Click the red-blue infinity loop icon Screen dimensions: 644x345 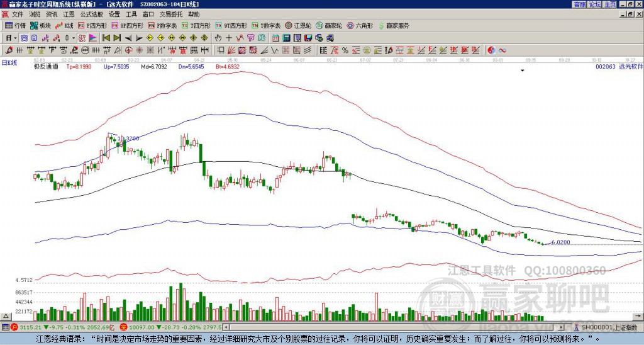[x=502, y=50]
